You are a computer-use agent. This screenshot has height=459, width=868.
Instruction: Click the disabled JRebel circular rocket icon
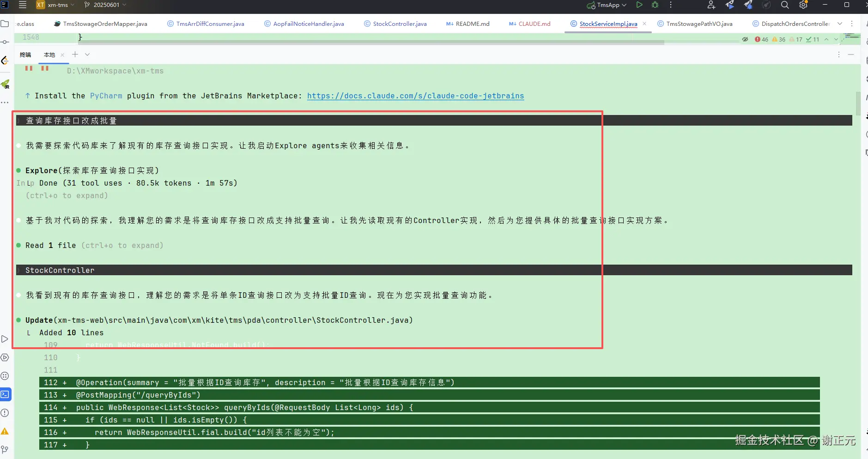coord(766,5)
